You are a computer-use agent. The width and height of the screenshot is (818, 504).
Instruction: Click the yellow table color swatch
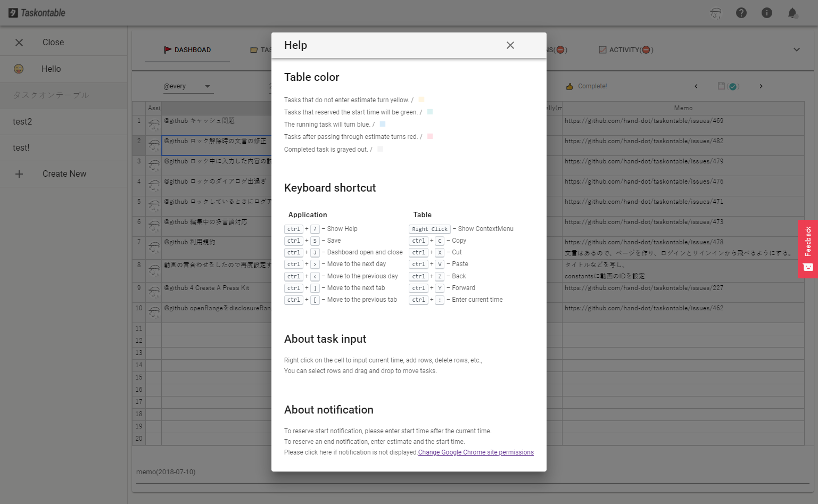click(422, 100)
